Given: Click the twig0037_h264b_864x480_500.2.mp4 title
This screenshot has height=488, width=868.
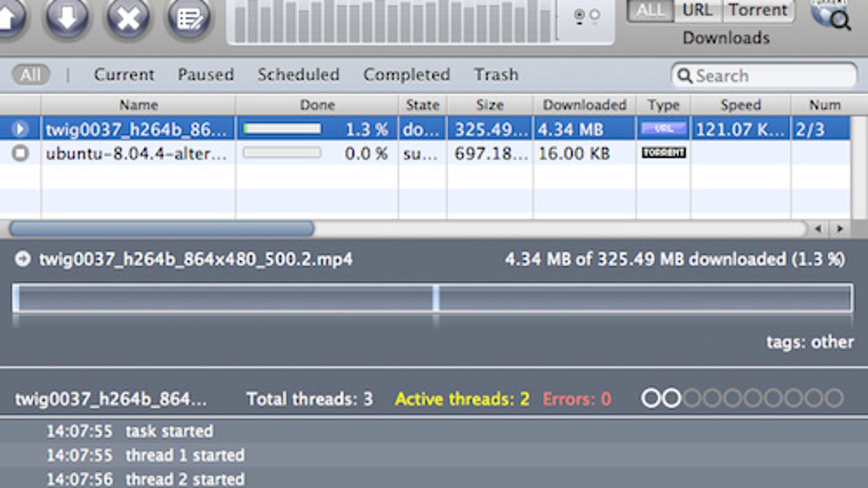Looking at the screenshot, I should click(196, 259).
